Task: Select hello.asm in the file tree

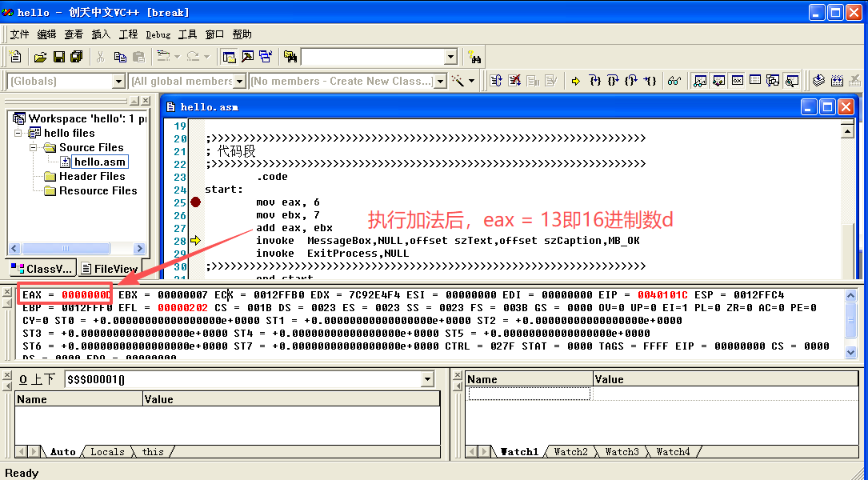Action: [x=100, y=162]
